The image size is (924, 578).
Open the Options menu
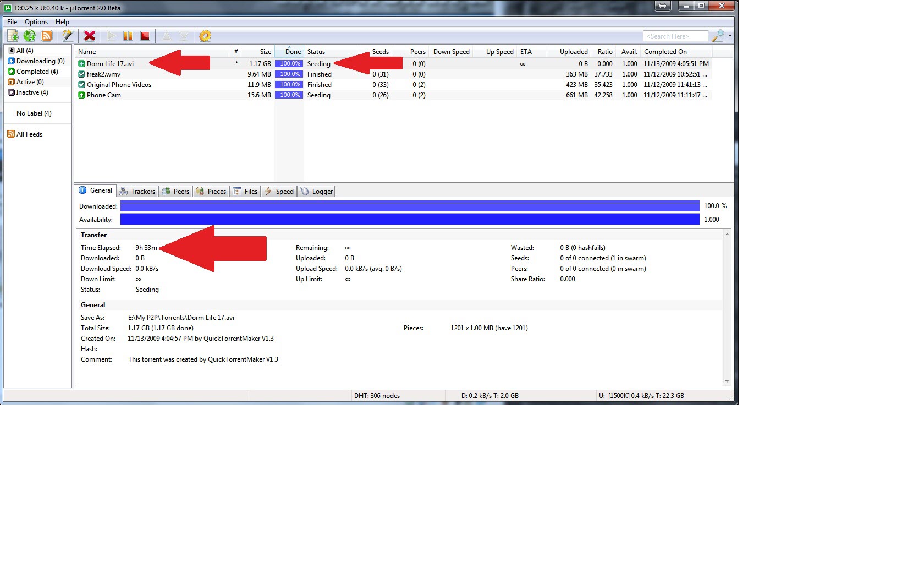[x=36, y=22]
